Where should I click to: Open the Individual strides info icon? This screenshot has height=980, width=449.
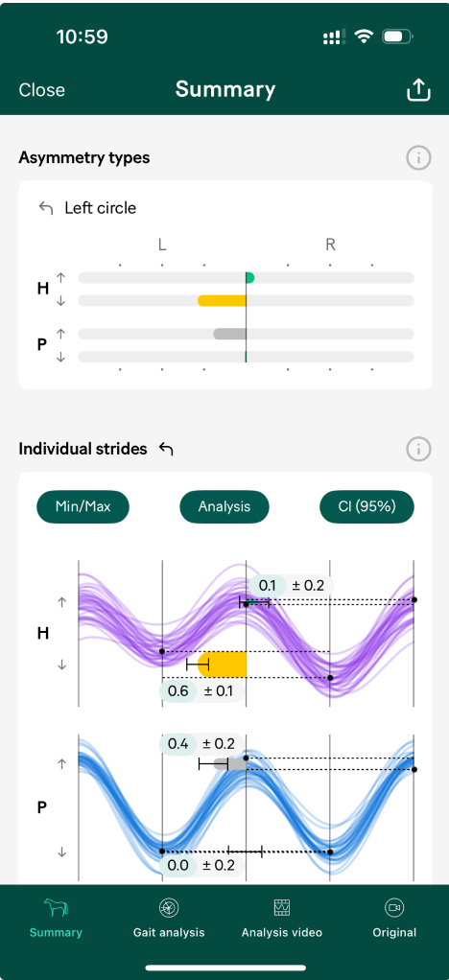(x=418, y=449)
